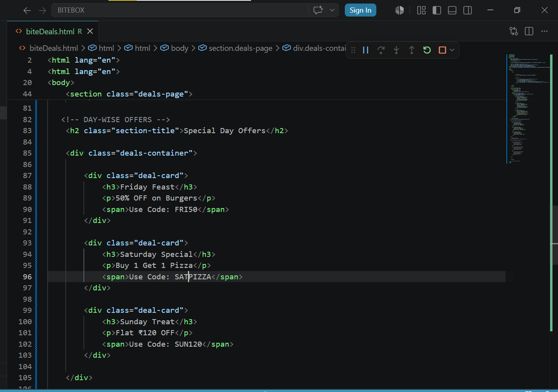This screenshot has height=392, width=558.
Task: Close the biteDeals.html tab
Action: click(x=90, y=31)
